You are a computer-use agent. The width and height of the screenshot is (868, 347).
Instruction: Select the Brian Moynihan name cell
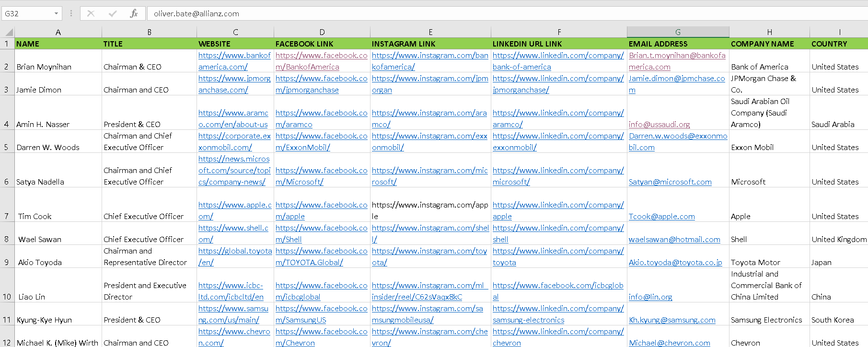pos(58,61)
